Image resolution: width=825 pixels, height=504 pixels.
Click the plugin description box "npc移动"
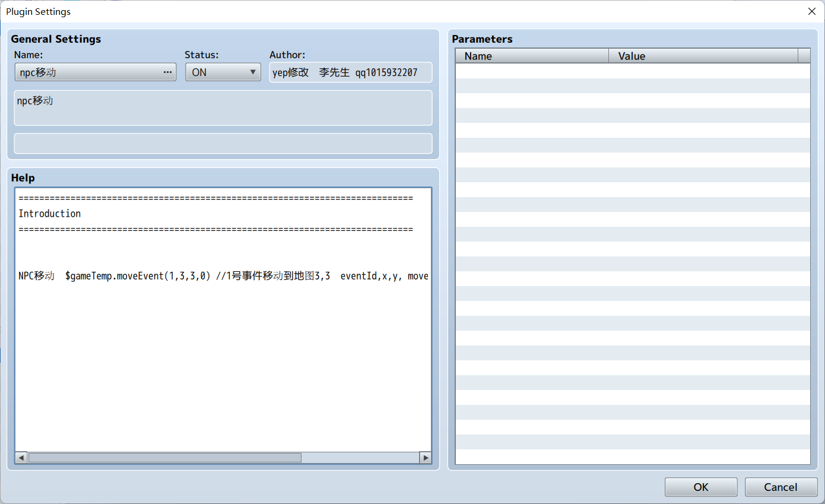pos(223,107)
